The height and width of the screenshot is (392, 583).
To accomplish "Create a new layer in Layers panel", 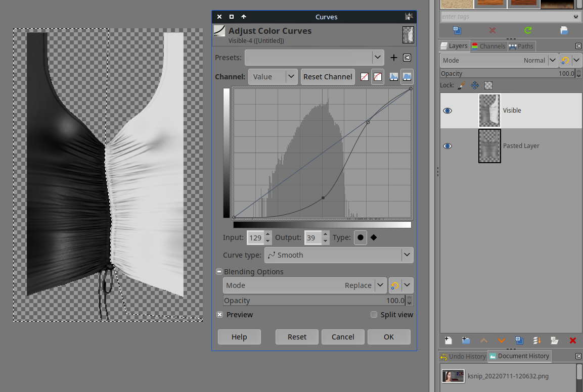I will [448, 340].
